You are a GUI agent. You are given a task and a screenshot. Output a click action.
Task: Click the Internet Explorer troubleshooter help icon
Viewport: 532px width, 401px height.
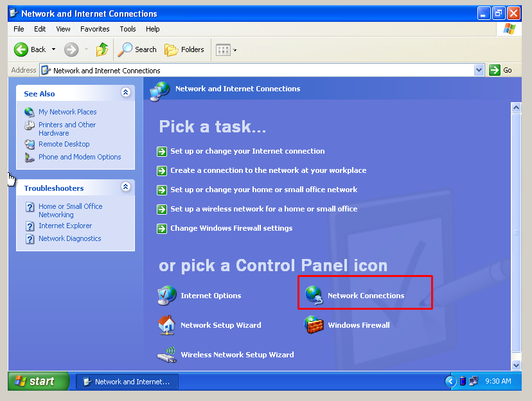(x=30, y=226)
